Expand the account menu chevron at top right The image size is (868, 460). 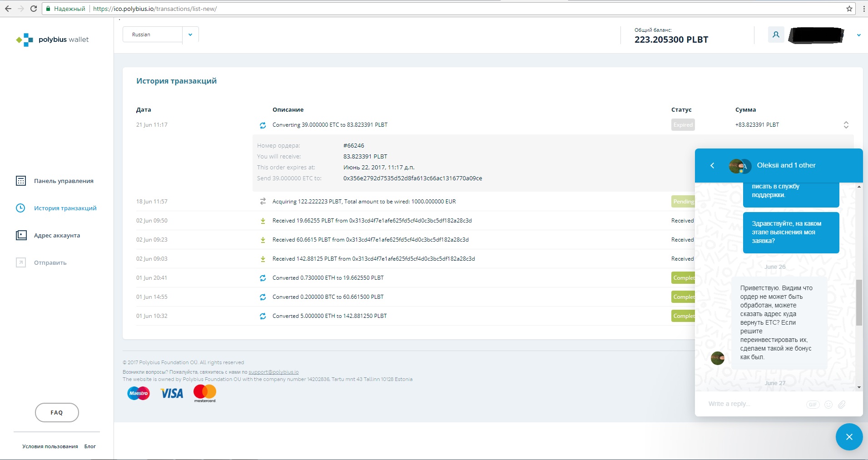(x=858, y=35)
